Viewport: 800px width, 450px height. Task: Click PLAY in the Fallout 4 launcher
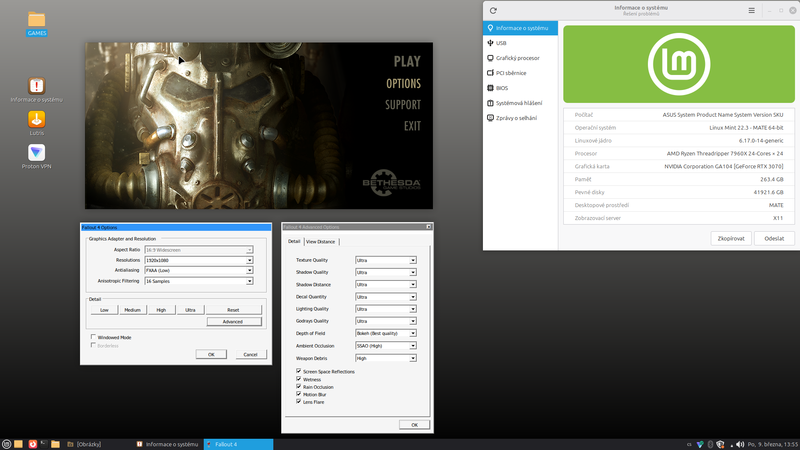coord(407,62)
